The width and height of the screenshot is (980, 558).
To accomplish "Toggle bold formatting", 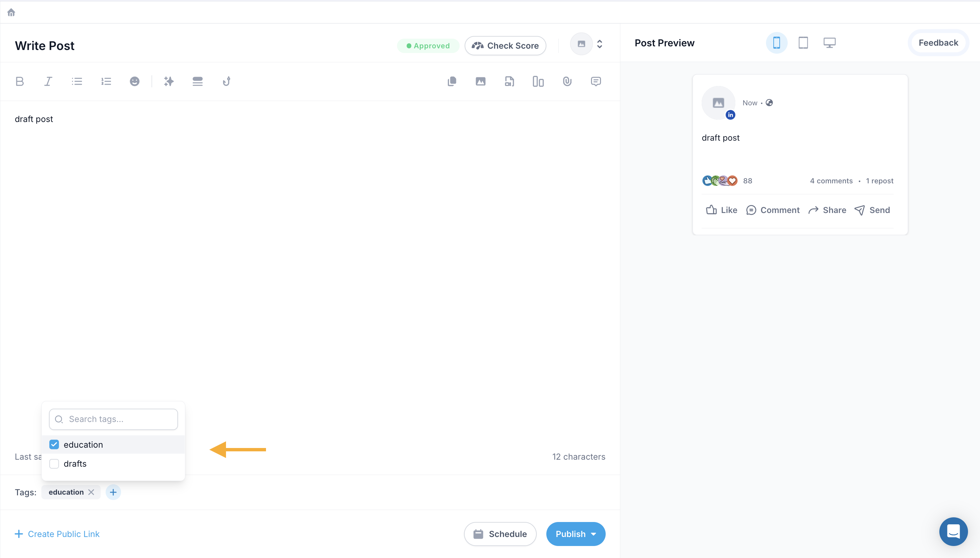I will [20, 81].
